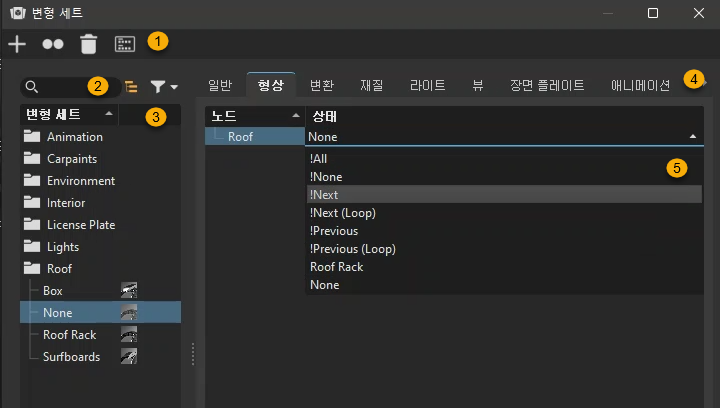Choose !All from the state list

point(504,159)
